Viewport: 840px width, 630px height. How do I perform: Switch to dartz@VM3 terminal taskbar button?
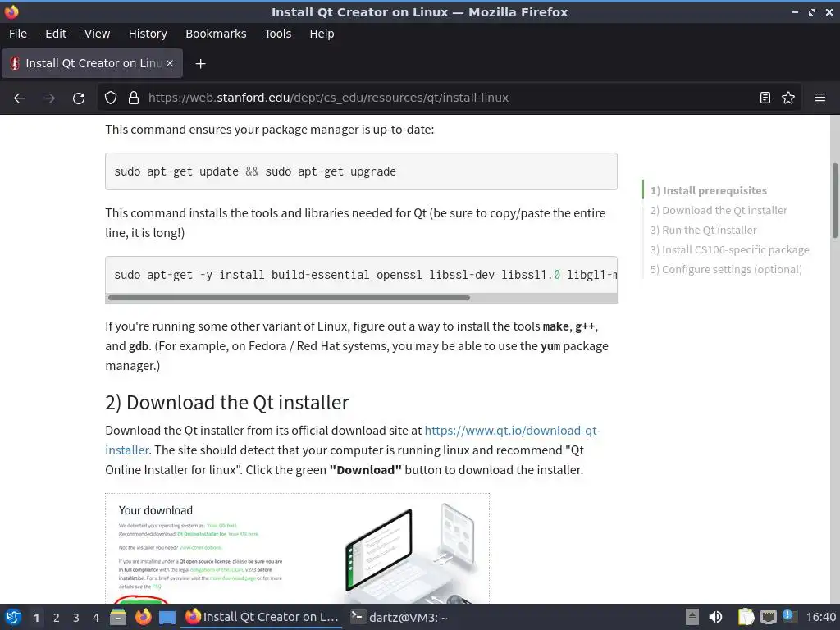point(399,617)
